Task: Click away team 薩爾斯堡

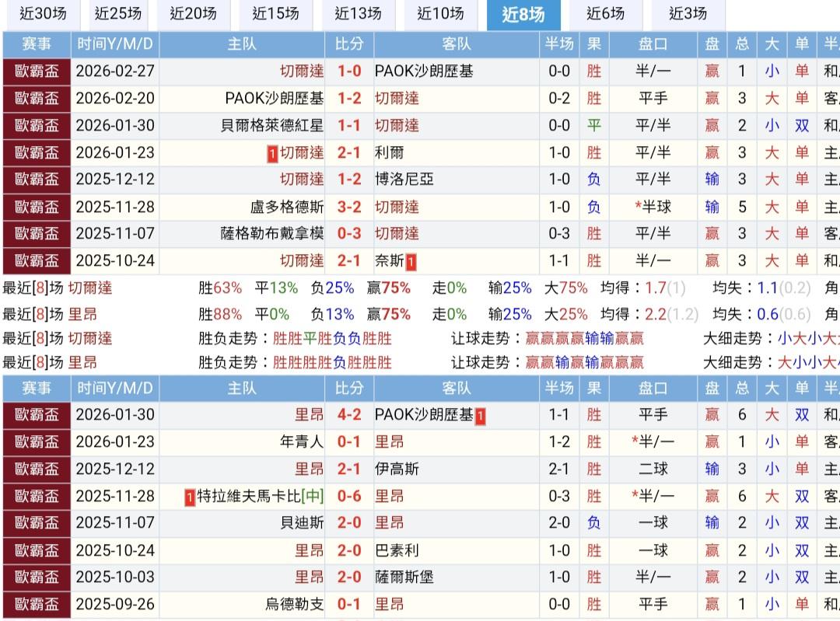Action: pos(404,577)
